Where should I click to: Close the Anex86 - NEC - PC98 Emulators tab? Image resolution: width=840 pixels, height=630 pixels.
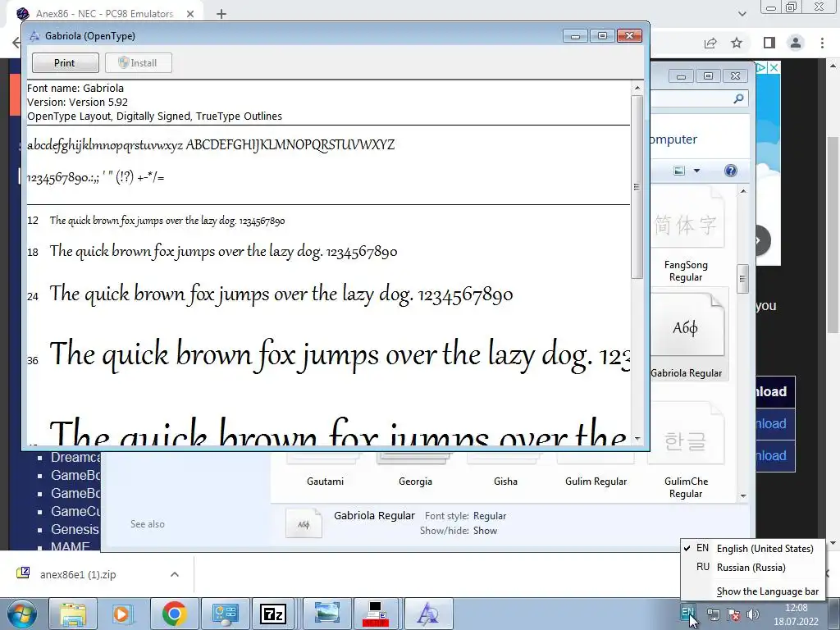click(x=190, y=14)
